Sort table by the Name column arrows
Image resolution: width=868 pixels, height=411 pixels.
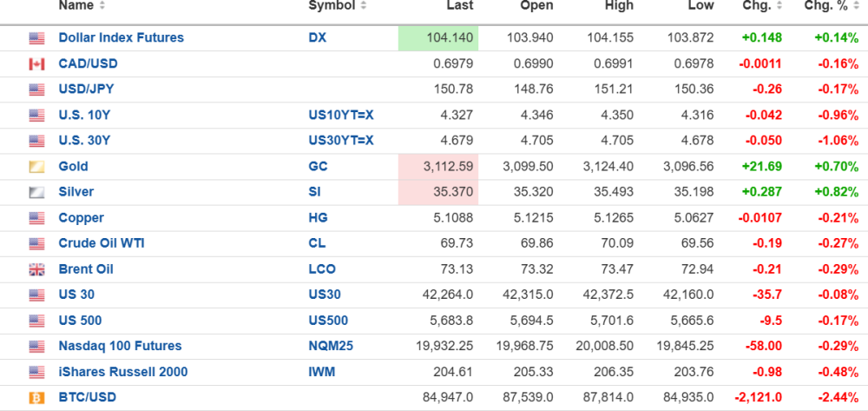(x=102, y=5)
